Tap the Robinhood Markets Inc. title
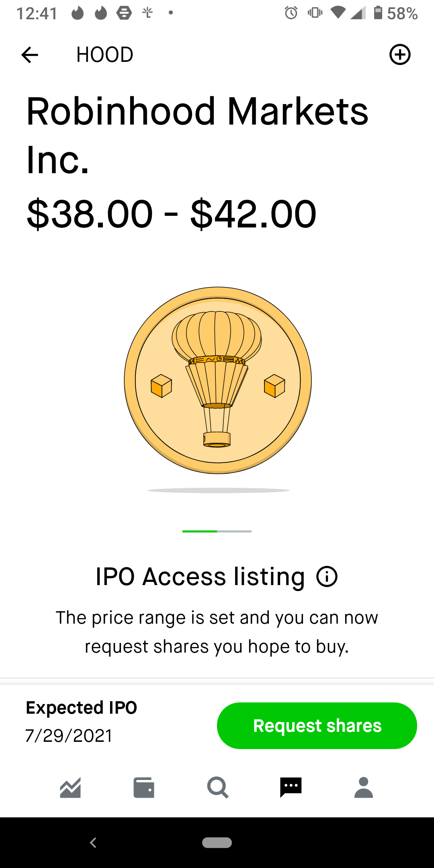The image size is (434, 868). 197,135
